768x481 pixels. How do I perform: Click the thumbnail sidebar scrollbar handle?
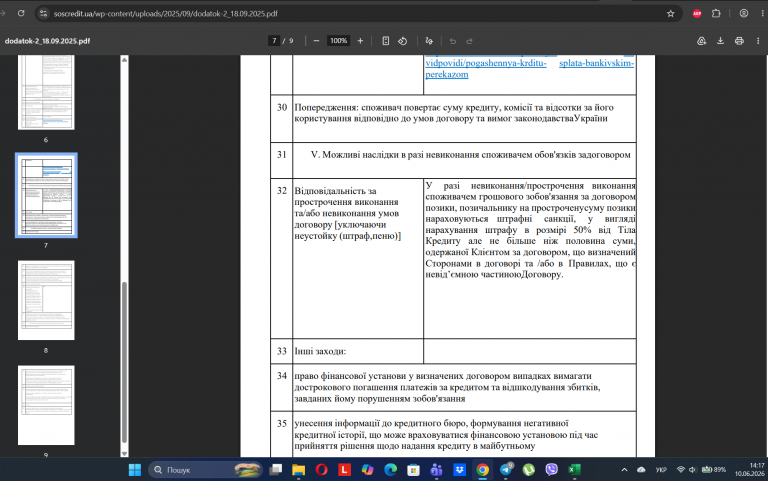click(x=124, y=362)
